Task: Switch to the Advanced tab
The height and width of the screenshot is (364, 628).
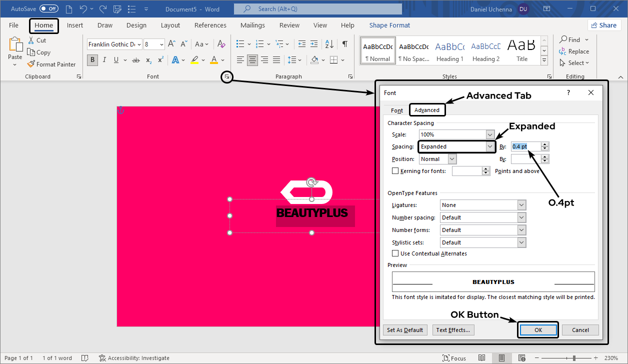Action: pos(426,110)
